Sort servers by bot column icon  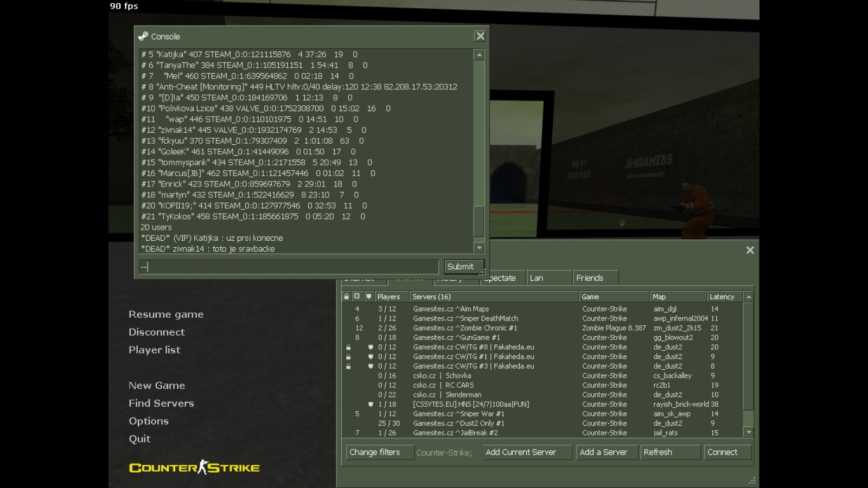pos(357,297)
